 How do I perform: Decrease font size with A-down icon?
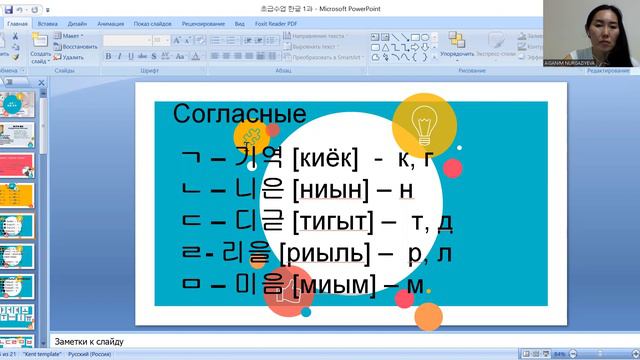click(187, 40)
